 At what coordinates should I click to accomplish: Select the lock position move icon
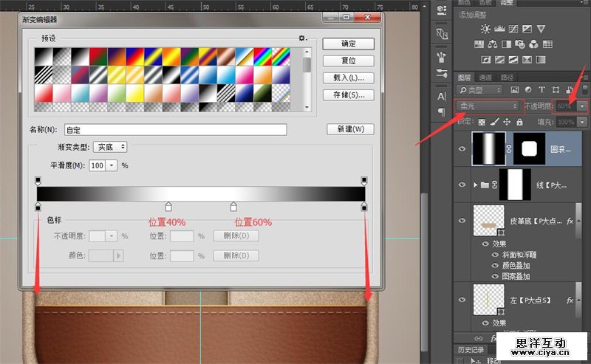(505, 121)
